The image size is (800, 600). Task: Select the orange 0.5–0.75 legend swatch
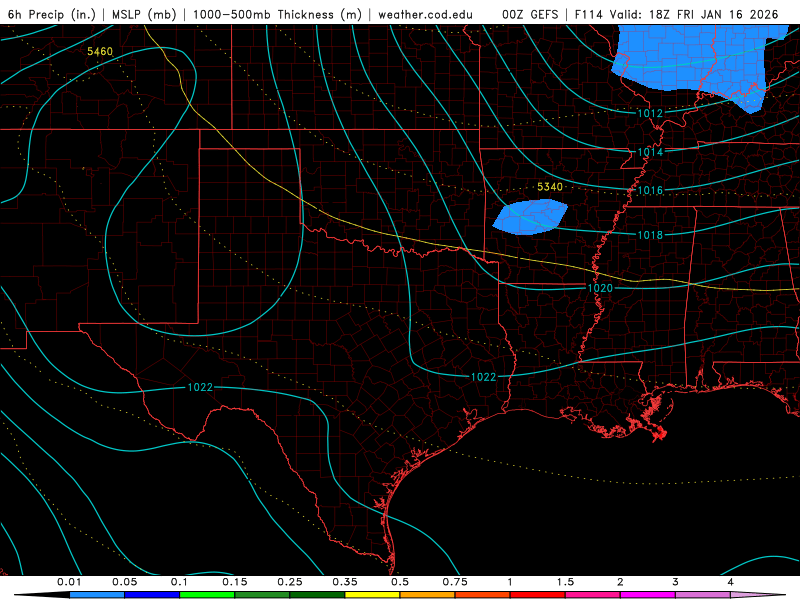point(428,595)
